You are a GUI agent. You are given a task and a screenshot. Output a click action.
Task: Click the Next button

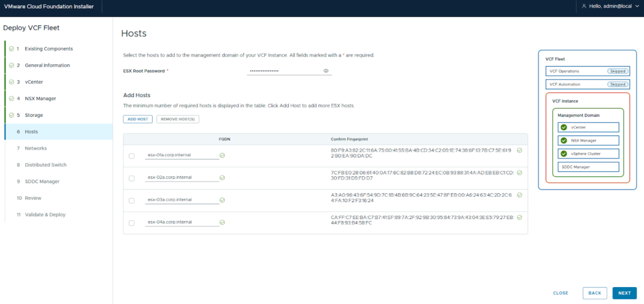tap(624, 293)
